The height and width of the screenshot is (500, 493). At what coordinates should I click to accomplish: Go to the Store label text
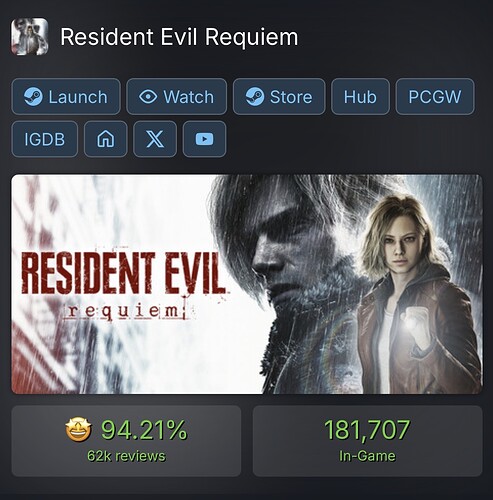click(291, 97)
